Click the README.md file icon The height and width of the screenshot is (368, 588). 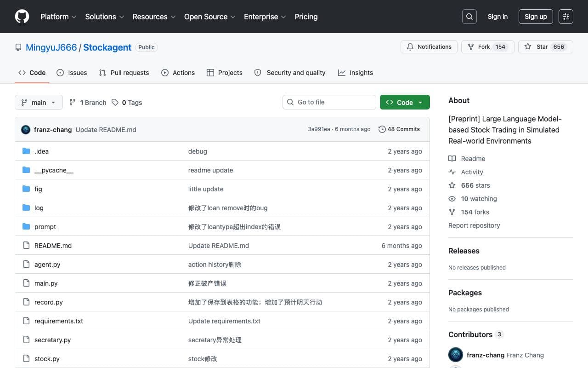[26, 246]
